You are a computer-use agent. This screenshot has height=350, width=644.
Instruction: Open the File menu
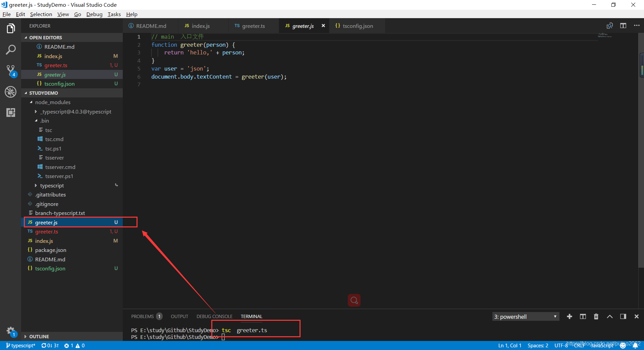pyautogui.click(x=7, y=14)
